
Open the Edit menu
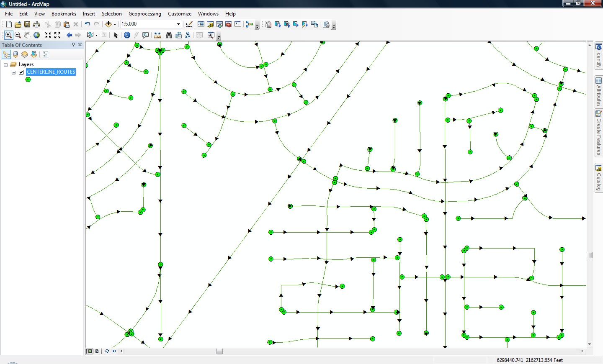(23, 14)
